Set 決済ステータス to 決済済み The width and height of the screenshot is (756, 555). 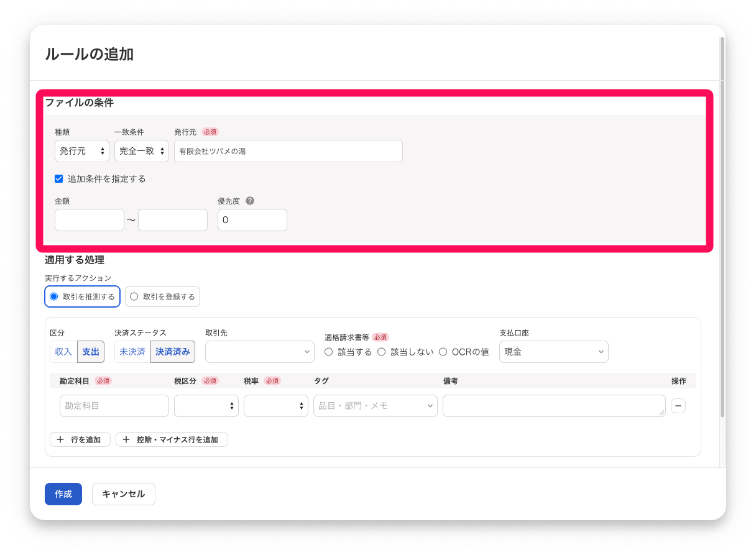tap(173, 352)
